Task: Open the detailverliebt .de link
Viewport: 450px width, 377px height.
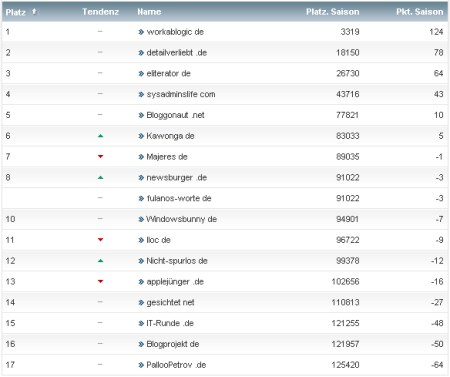Action: (177, 53)
